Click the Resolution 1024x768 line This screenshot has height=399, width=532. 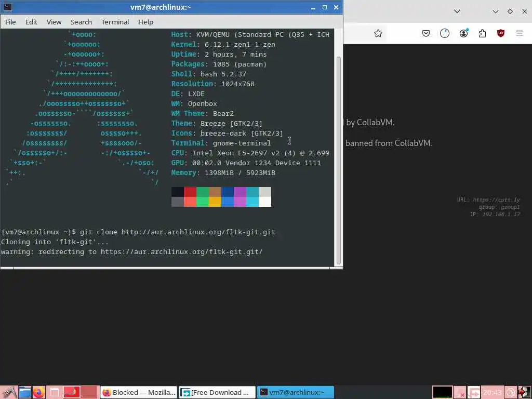[x=212, y=84]
